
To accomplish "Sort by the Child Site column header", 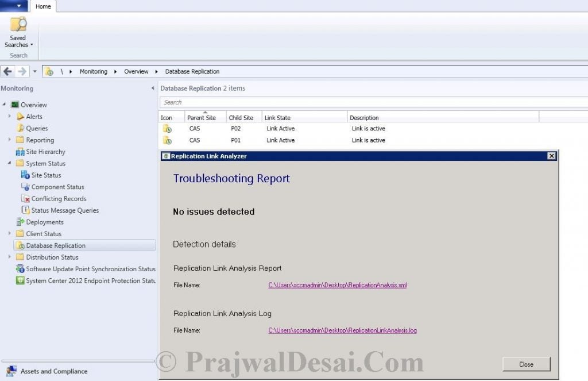I will pos(244,117).
